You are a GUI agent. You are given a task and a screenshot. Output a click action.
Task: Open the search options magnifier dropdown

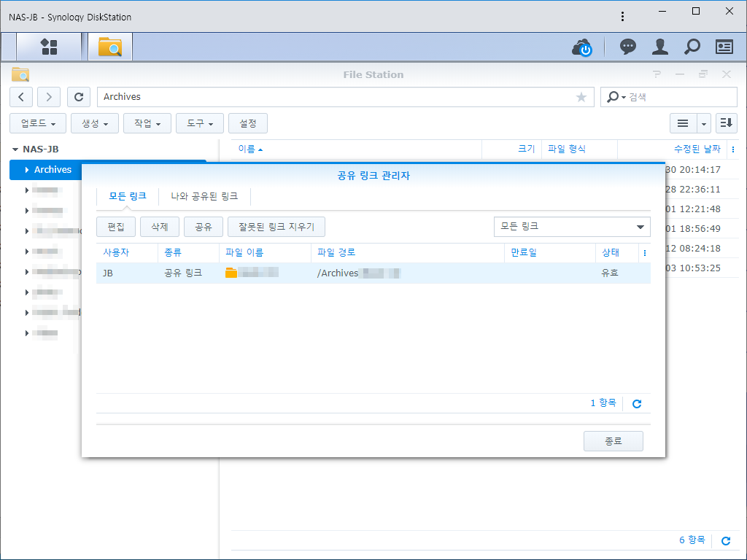coord(616,97)
